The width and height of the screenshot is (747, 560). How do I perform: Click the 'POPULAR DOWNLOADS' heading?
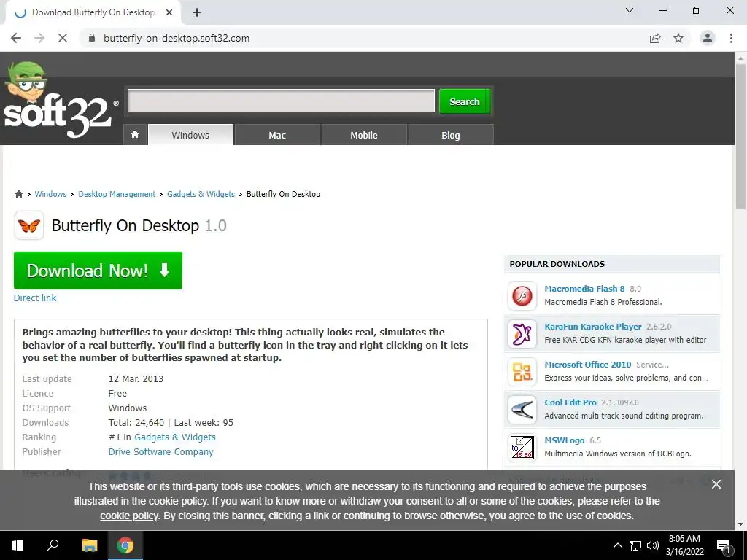557,264
